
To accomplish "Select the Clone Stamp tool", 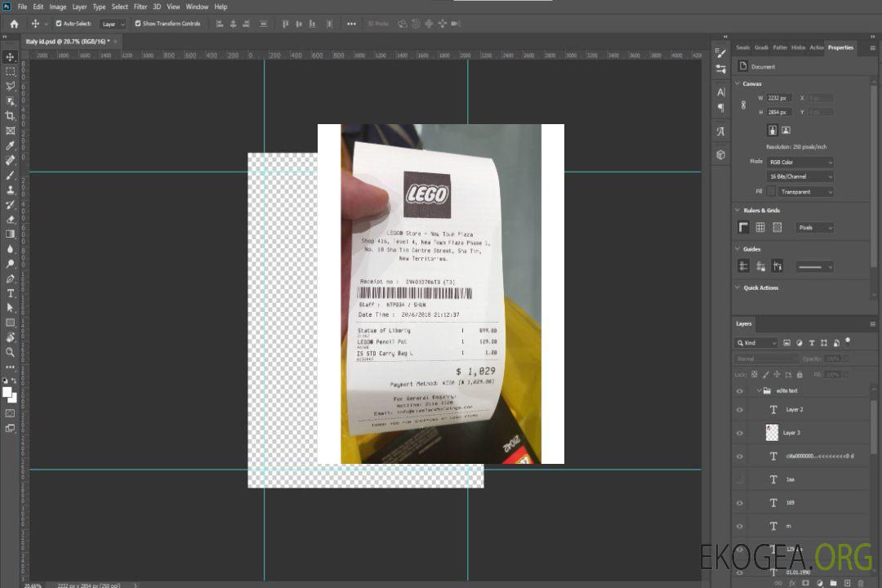I will click(10, 189).
